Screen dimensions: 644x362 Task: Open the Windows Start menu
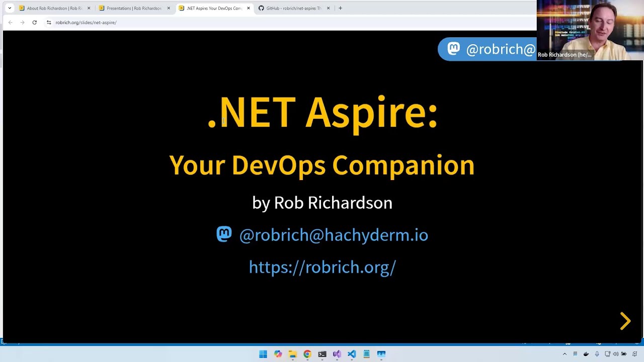[x=263, y=354]
